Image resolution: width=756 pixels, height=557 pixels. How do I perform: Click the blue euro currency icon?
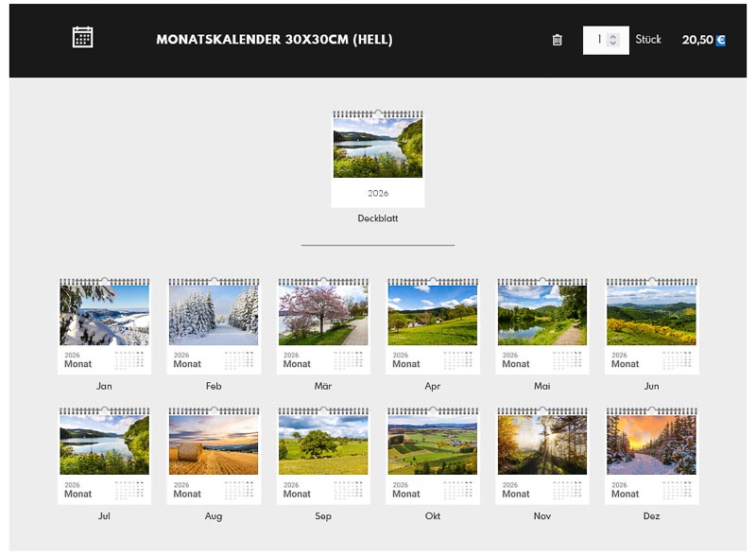coord(721,41)
